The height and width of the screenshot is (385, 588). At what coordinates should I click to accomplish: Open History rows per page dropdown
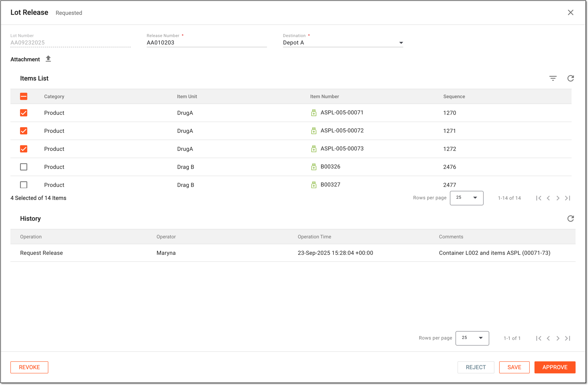point(472,338)
